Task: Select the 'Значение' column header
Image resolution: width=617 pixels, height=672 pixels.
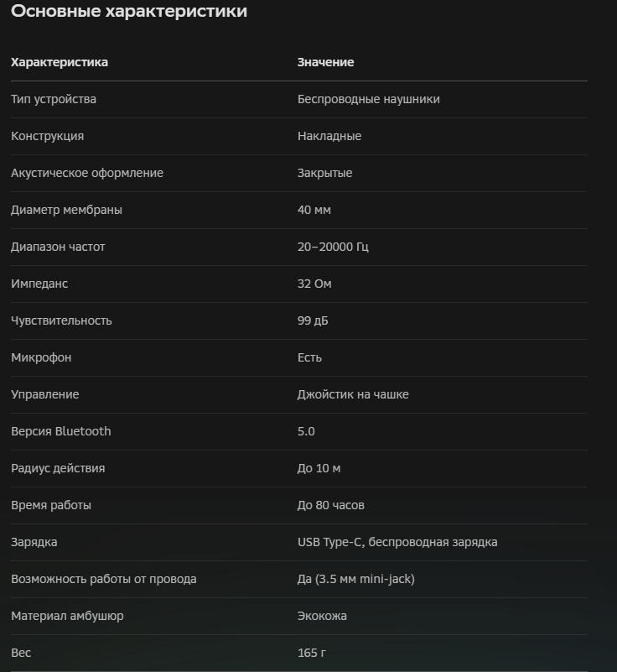Action: point(325,62)
